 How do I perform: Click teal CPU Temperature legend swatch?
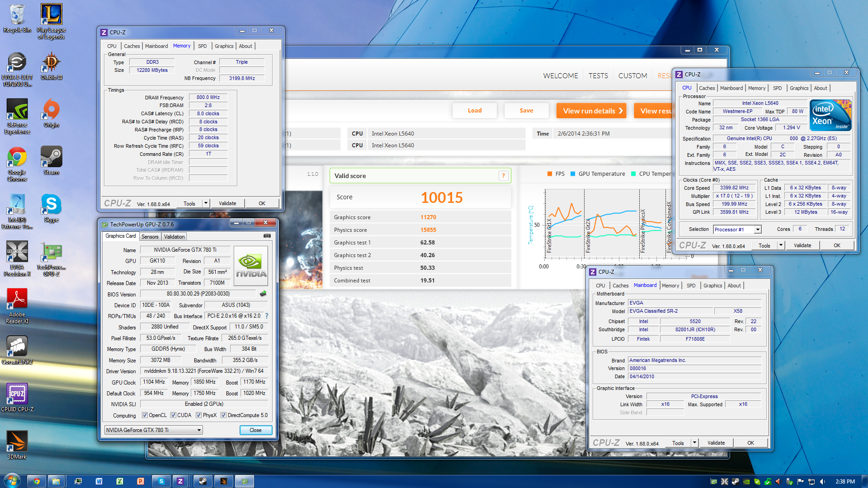tap(633, 174)
